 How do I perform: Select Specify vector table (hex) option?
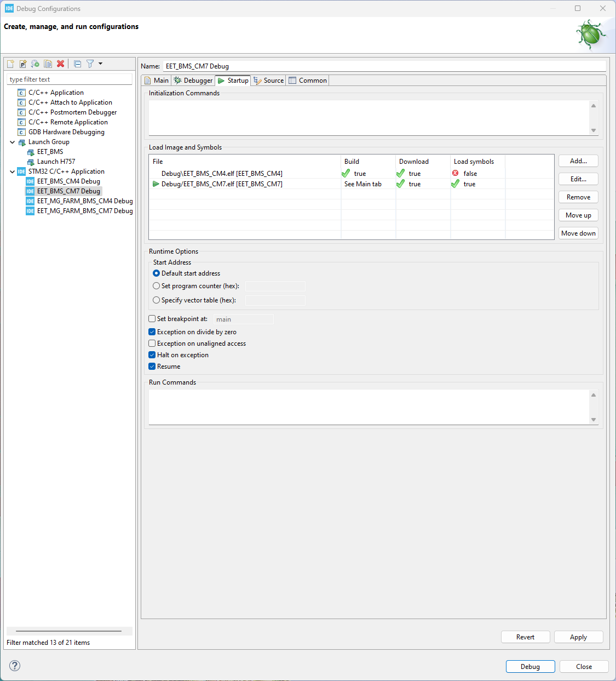click(157, 300)
